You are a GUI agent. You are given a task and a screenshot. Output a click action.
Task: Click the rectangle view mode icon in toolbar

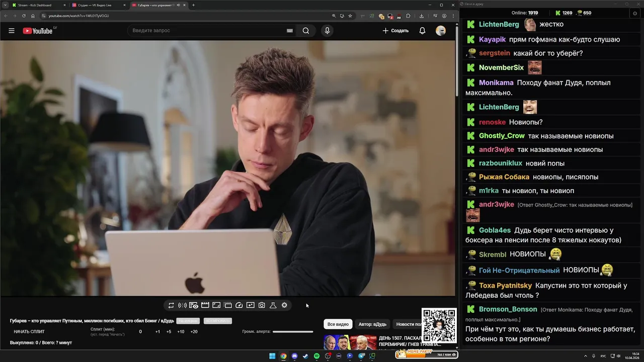pyautogui.click(x=216, y=305)
